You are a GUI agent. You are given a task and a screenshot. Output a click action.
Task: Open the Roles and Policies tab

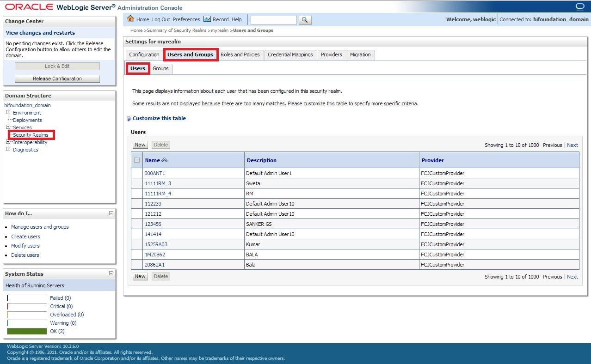[240, 55]
